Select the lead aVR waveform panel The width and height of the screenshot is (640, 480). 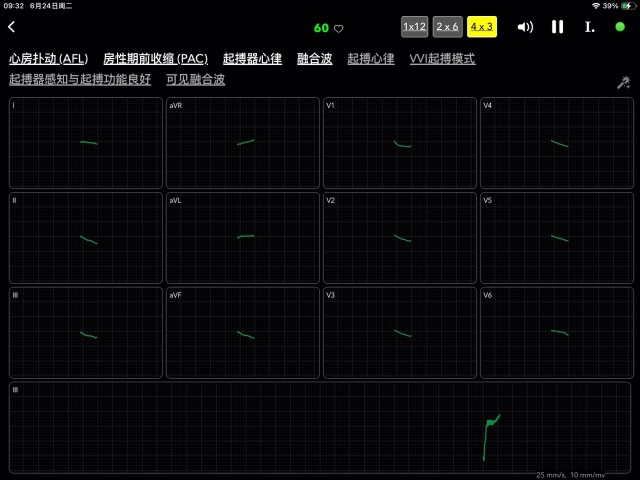[243, 143]
